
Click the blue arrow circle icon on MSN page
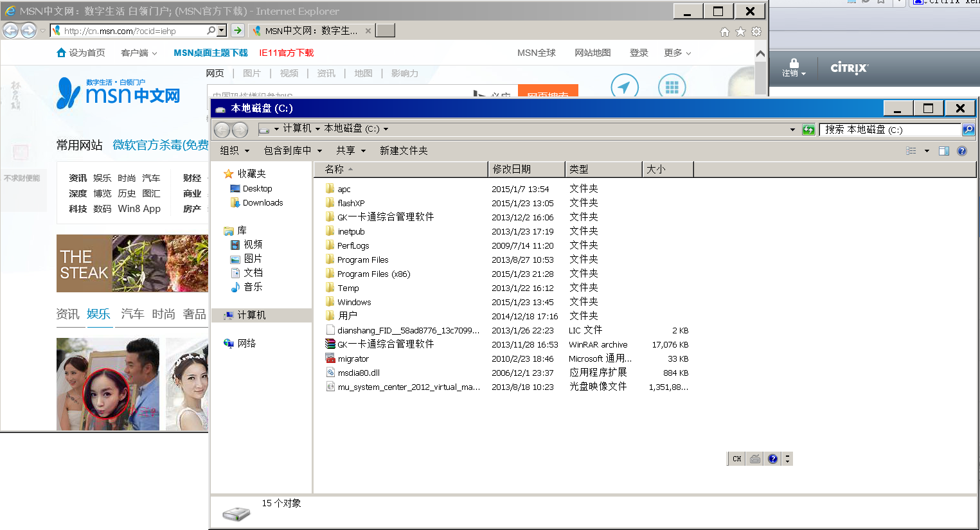click(x=624, y=86)
